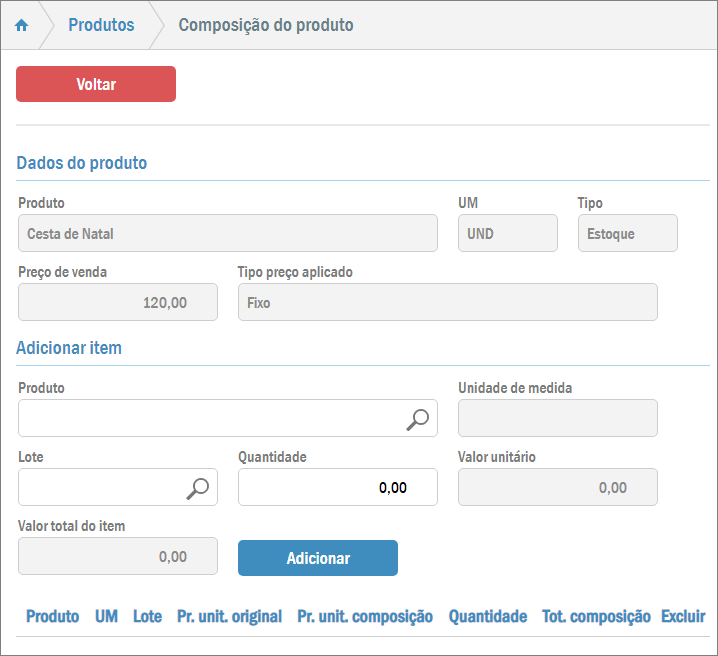This screenshot has height=656, width=718.
Task: Click the Lote field magnifier icon
Action: click(198, 487)
